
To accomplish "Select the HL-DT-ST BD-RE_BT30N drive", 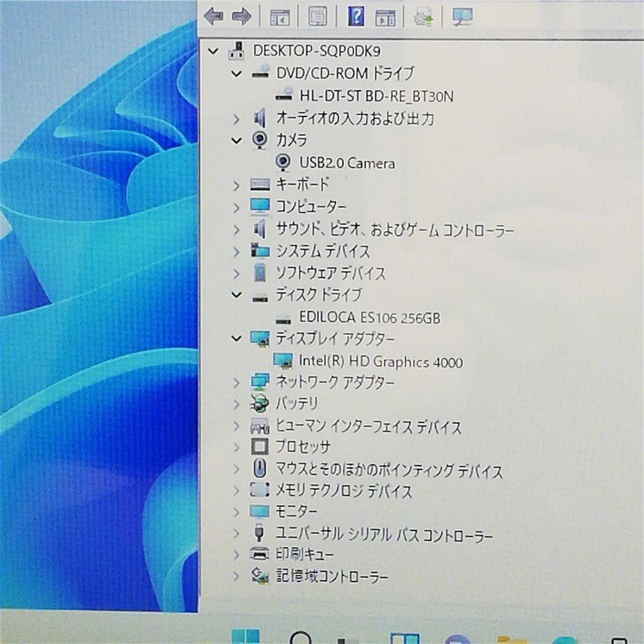I will [377, 97].
